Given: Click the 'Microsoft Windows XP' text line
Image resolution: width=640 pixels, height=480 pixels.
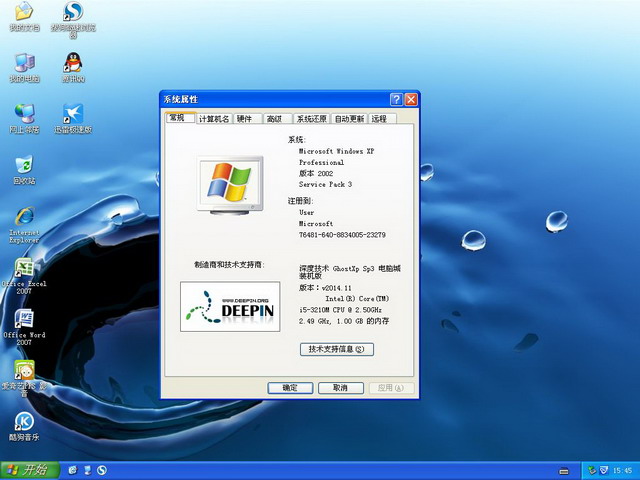Looking at the screenshot, I should pyautogui.click(x=336, y=151).
